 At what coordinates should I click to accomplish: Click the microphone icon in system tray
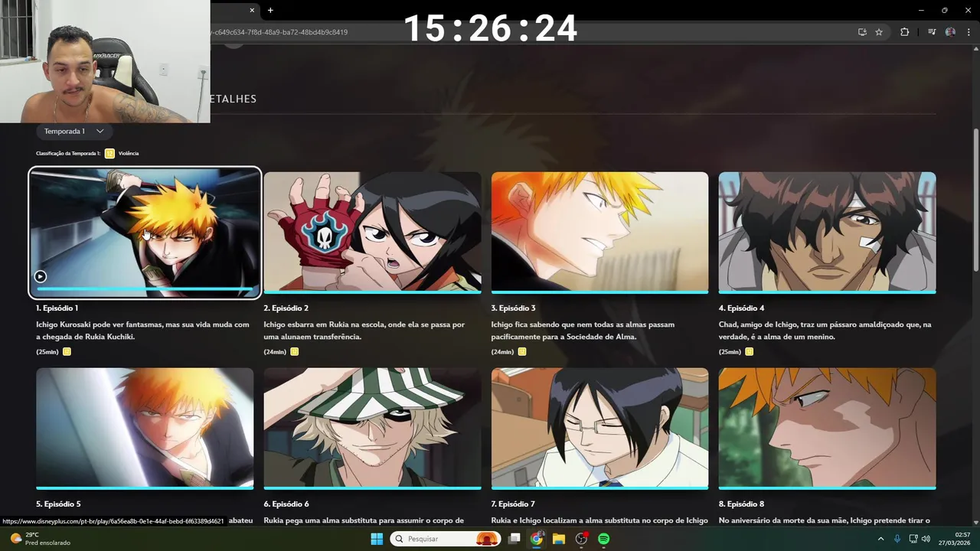click(x=897, y=539)
